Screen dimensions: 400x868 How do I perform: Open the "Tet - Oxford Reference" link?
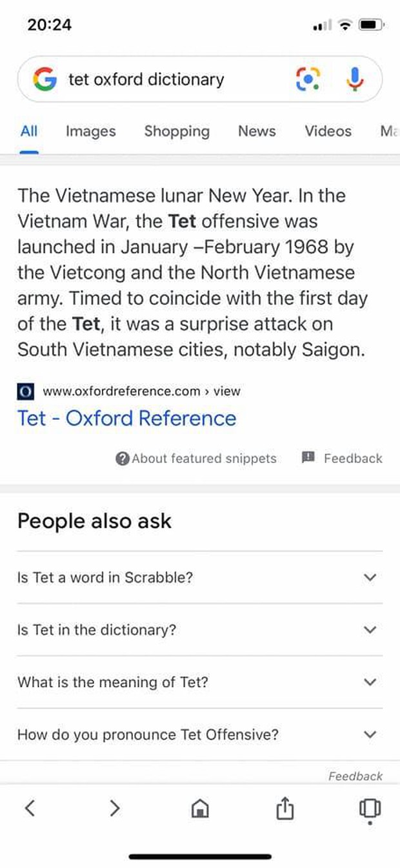pos(126,418)
